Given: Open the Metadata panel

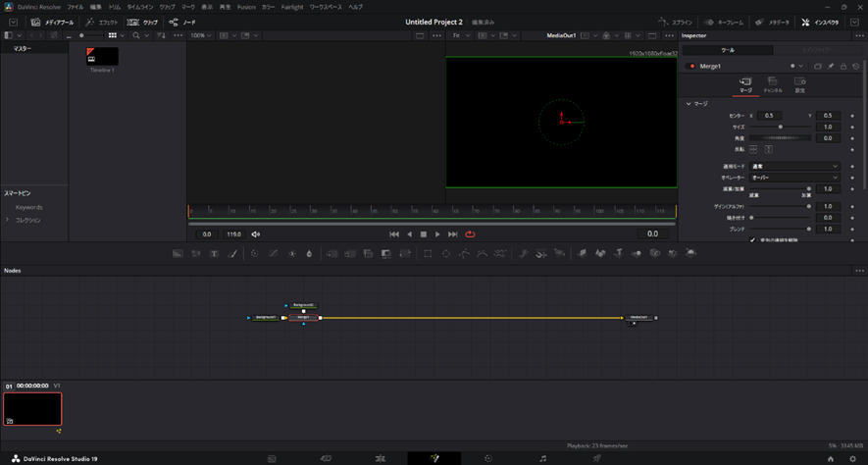Looking at the screenshot, I should click(x=774, y=22).
